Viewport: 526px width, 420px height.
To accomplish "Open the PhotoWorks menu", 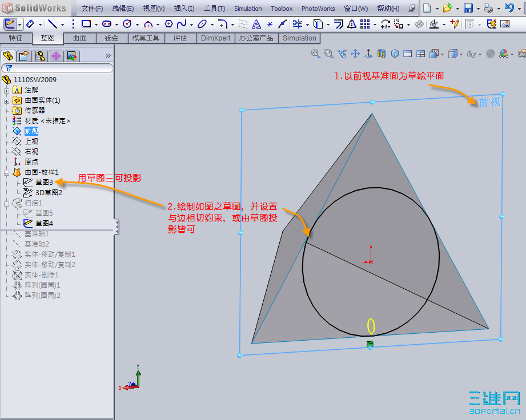I will [x=318, y=9].
